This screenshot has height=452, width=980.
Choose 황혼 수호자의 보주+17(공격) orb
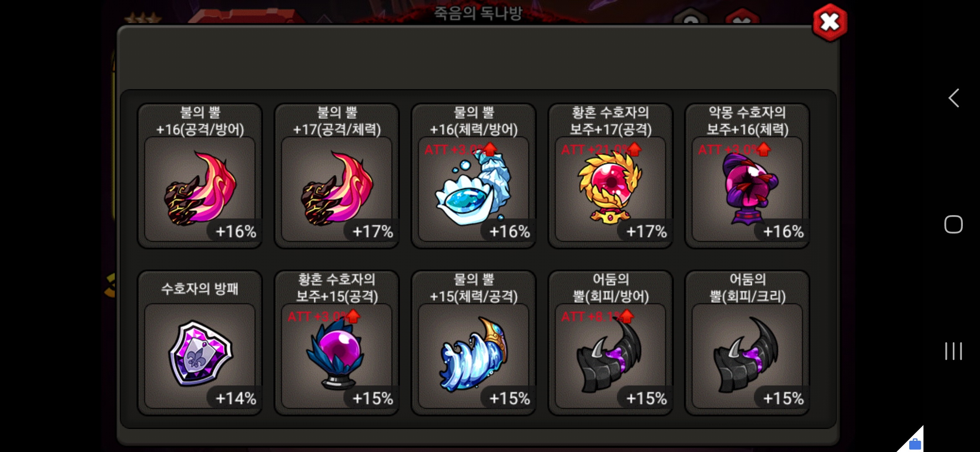coord(611,176)
